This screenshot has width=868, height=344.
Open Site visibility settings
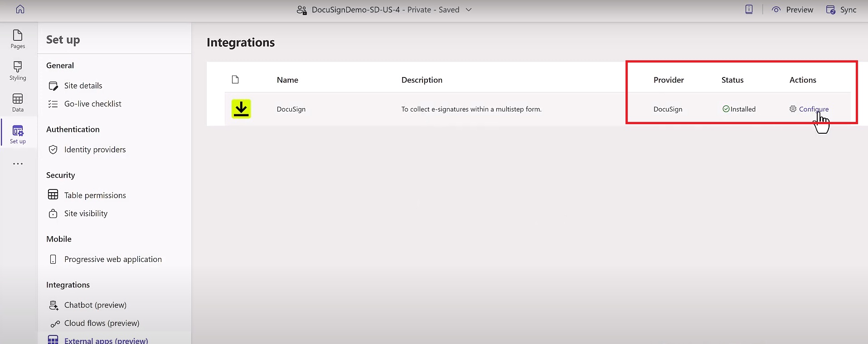click(86, 213)
